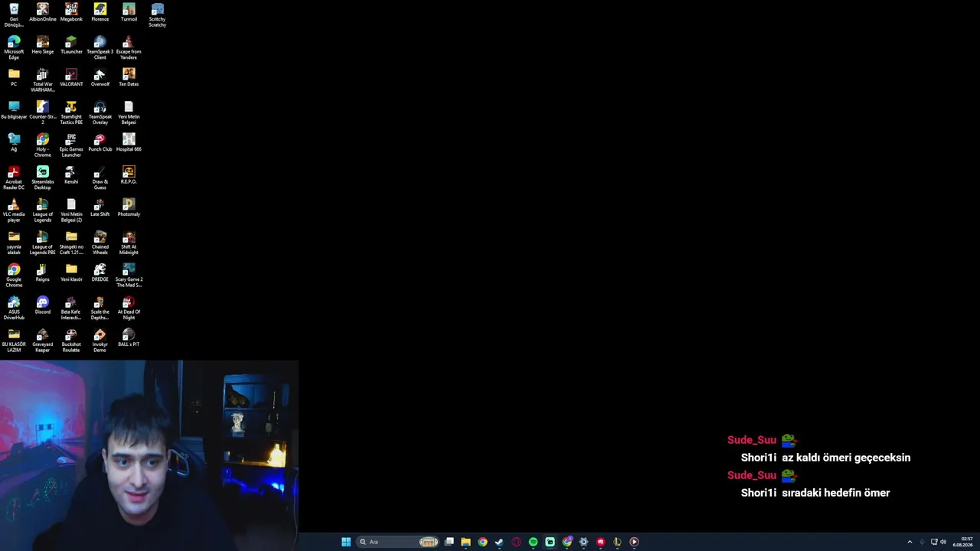Select the Yeni klasör folder

point(71,272)
